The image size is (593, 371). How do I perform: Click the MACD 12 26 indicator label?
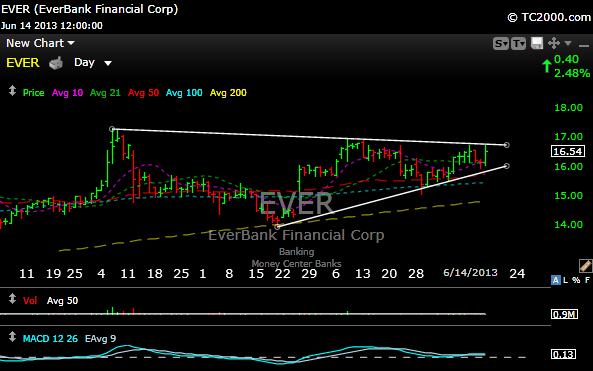point(50,338)
